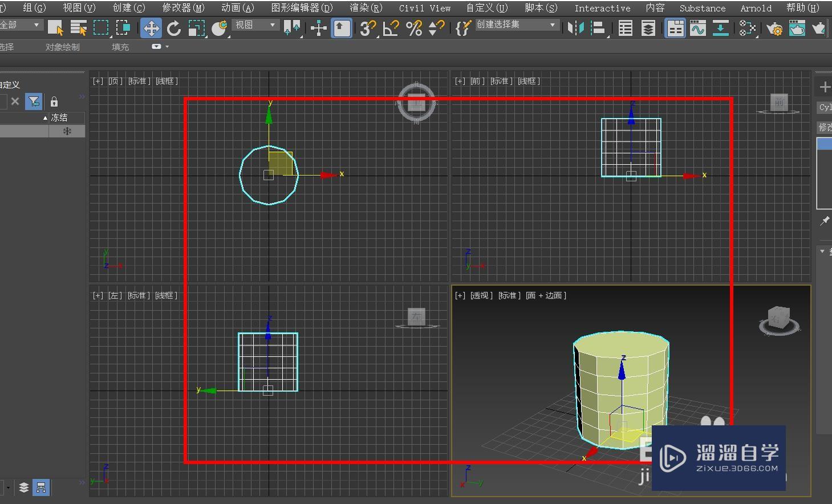Activate the Select and Rotate tool
This screenshot has height=504, width=832.
coord(174,28)
